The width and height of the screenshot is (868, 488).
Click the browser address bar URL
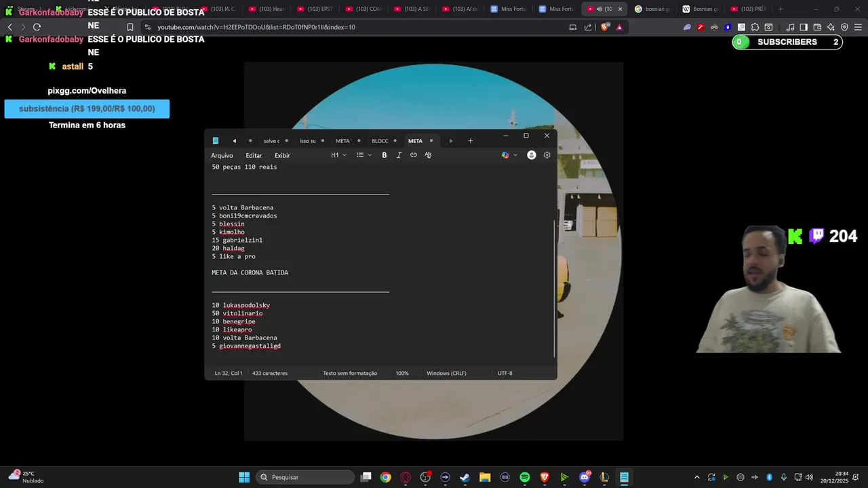point(256,27)
